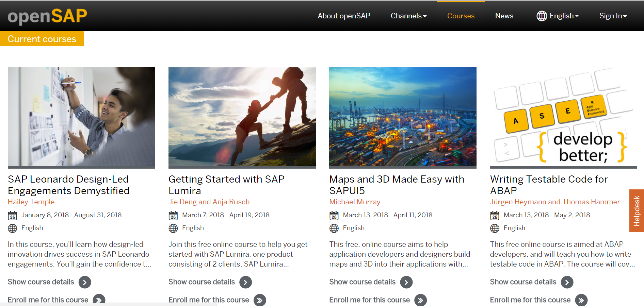This screenshot has width=644, height=306.
Task: Select the Current courses tab
Action: tap(42, 39)
